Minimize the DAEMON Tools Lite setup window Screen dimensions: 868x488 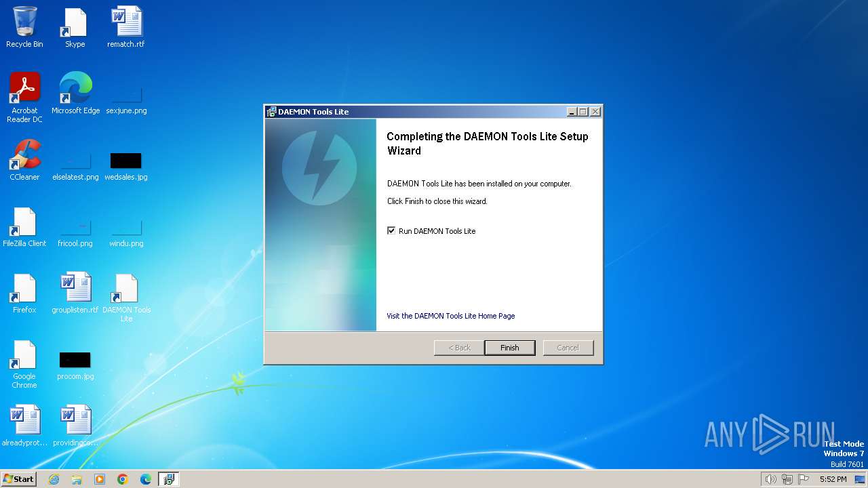572,112
